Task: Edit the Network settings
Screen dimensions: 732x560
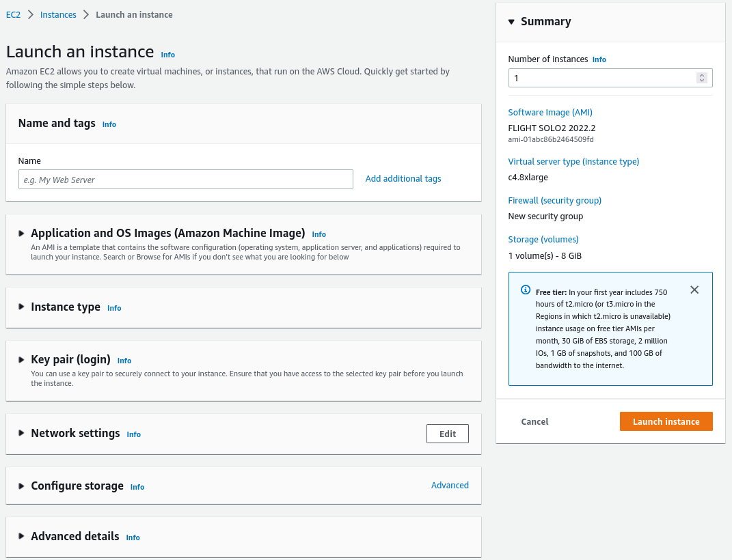Action: pos(447,433)
